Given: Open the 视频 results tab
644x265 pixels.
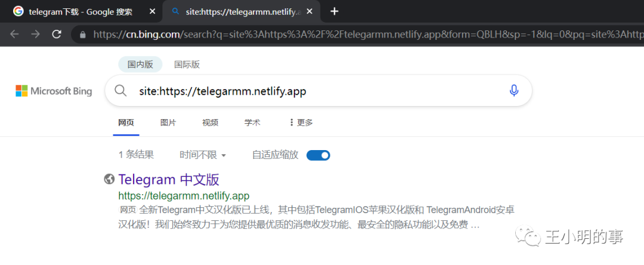Looking at the screenshot, I should 210,122.
